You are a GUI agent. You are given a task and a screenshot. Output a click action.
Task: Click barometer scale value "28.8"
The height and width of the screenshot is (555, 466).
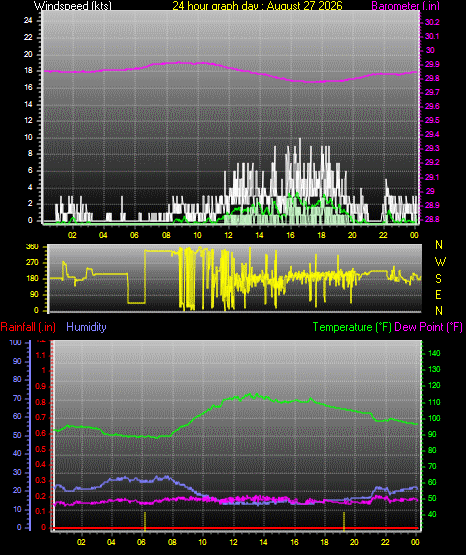click(x=432, y=219)
